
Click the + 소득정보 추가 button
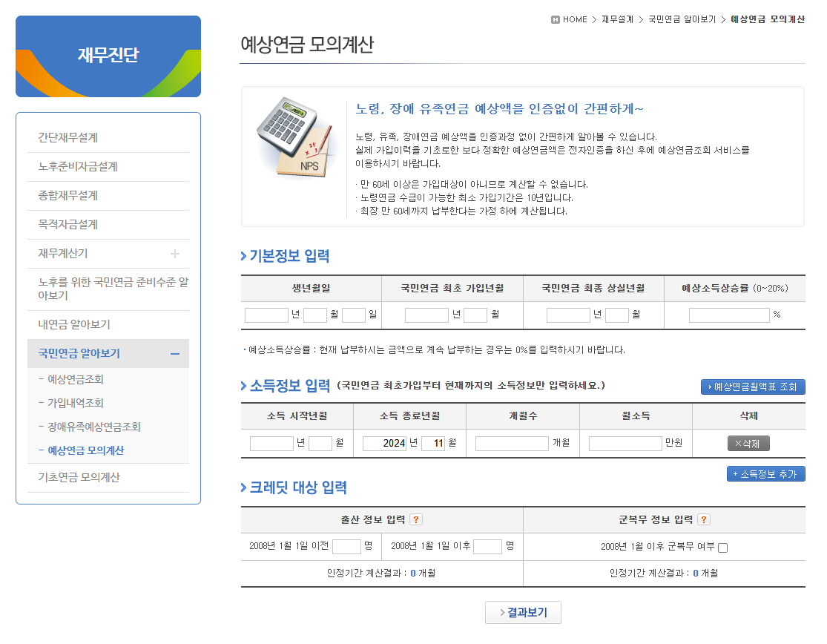766,474
